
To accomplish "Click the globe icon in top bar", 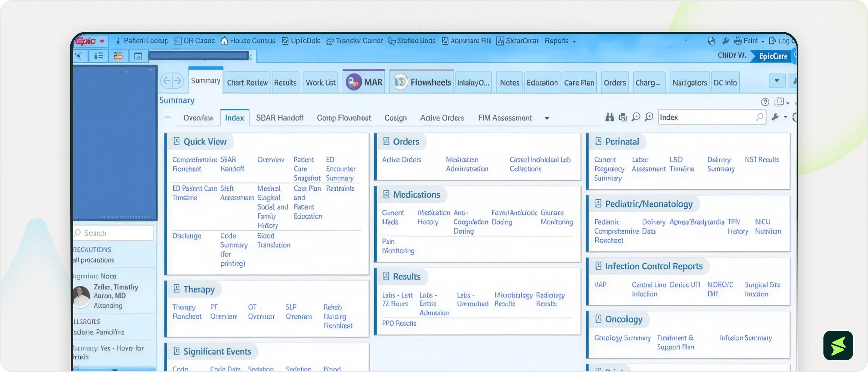I will point(711,41).
